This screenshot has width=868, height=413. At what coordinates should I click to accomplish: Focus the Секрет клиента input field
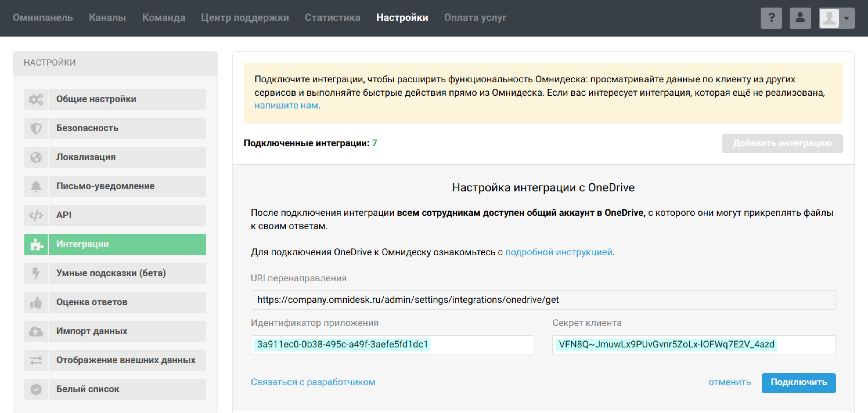tap(694, 345)
